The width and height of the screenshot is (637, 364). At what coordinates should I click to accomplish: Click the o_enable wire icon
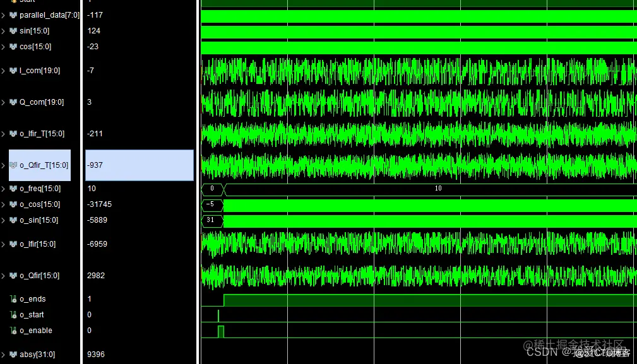pos(13,331)
